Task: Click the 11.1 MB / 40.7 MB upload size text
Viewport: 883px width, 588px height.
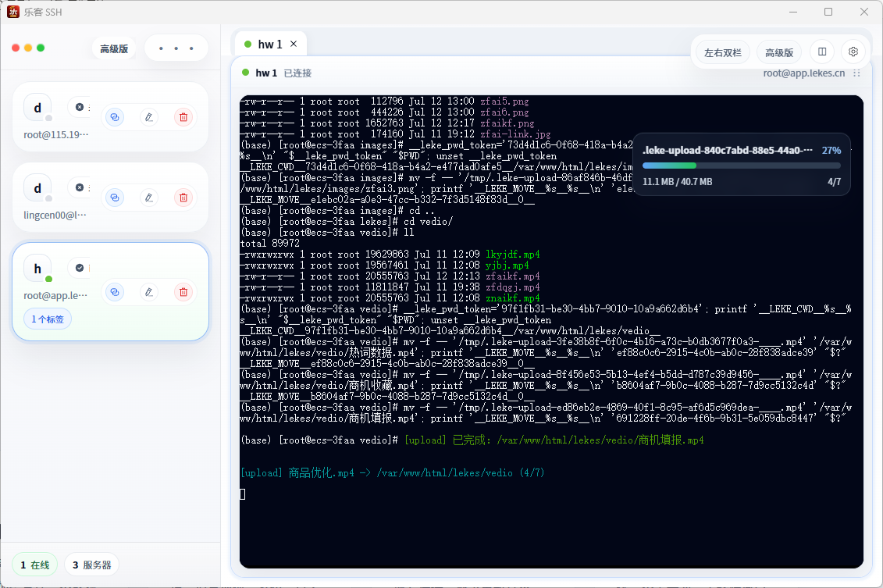Action: [x=677, y=182]
